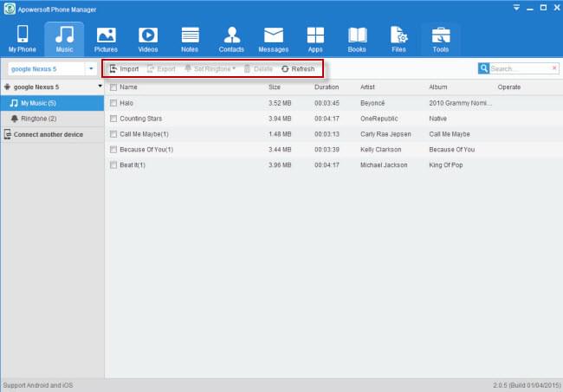Select the Because Of You(1) song name
The height and width of the screenshot is (392, 563).
146,150
